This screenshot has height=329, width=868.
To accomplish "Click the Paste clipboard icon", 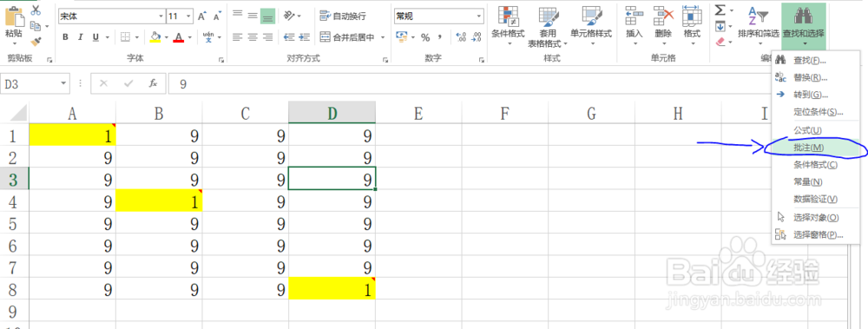I will pyautogui.click(x=14, y=16).
